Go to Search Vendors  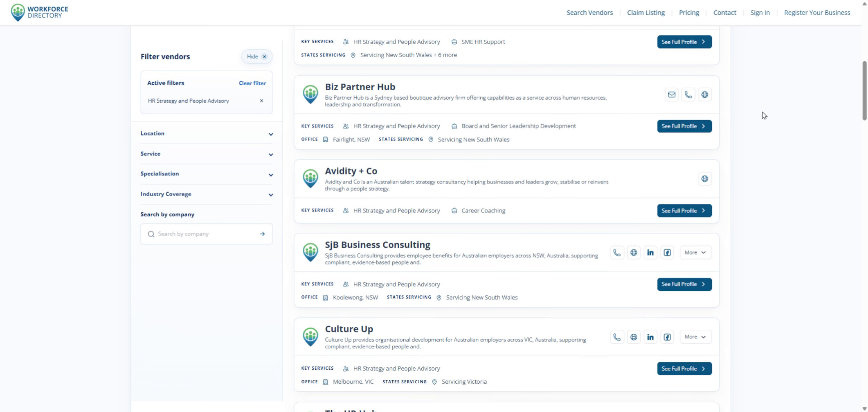click(590, 13)
